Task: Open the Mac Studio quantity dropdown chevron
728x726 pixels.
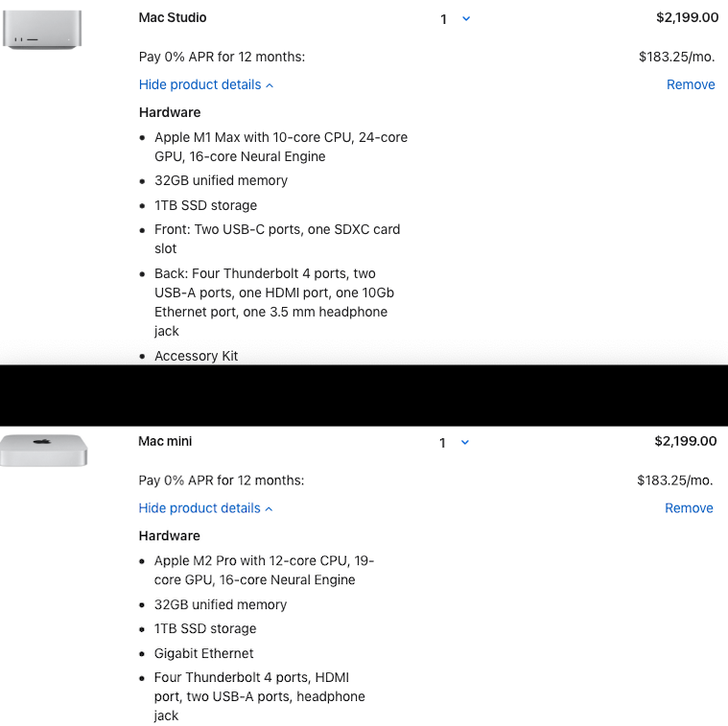Action: (x=466, y=18)
